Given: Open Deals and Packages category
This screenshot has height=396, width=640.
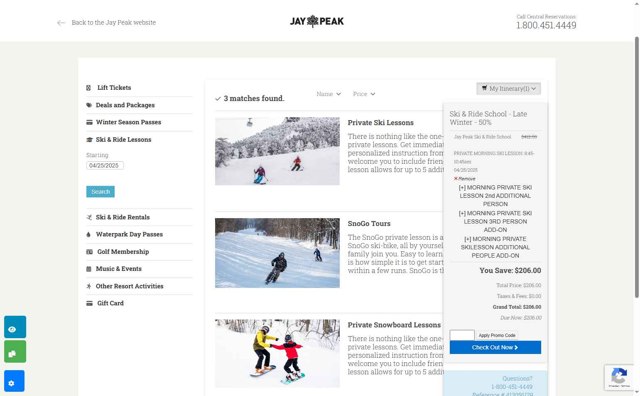Looking at the screenshot, I should pos(125,105).
